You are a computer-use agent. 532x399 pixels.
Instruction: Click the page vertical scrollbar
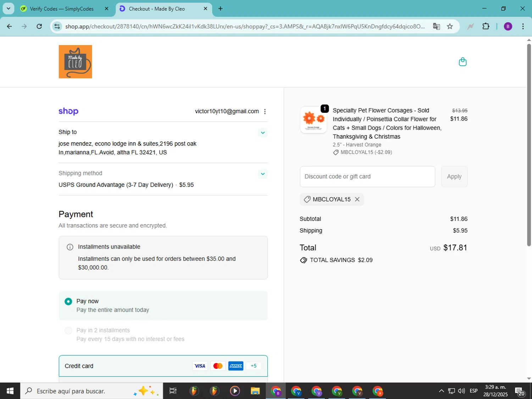click(529, 145)
